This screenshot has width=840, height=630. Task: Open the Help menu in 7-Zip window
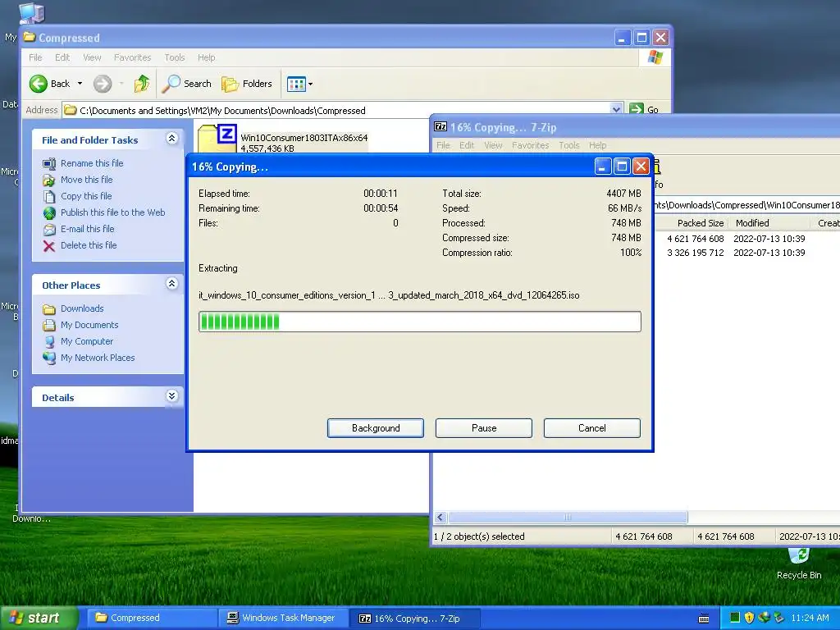click(597, 145)
